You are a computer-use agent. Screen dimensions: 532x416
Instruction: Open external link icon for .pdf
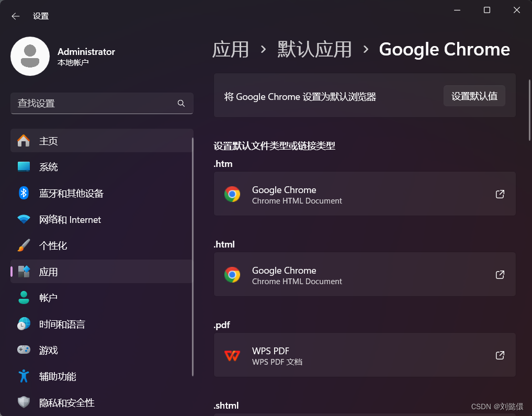500,355
